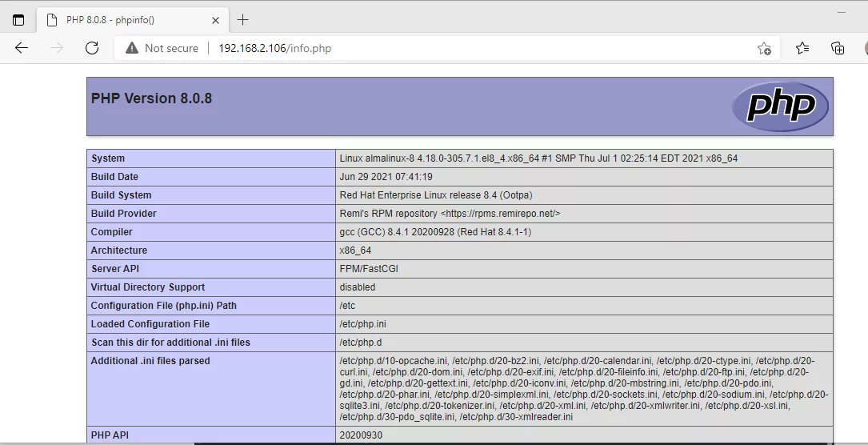The width and height of the screenshot is (868, 445).
Task: Click Red Hat Enterprise Linux release value
Action: tap(436, 194)
